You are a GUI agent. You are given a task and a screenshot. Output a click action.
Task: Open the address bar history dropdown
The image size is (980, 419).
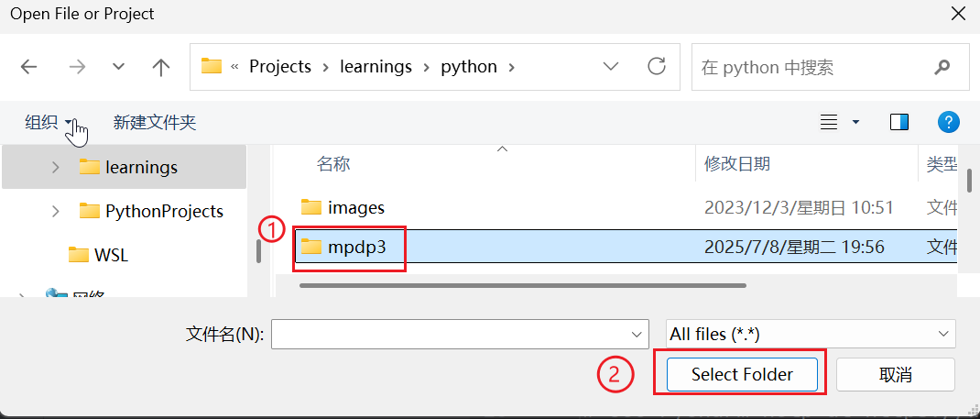(610, 66)
